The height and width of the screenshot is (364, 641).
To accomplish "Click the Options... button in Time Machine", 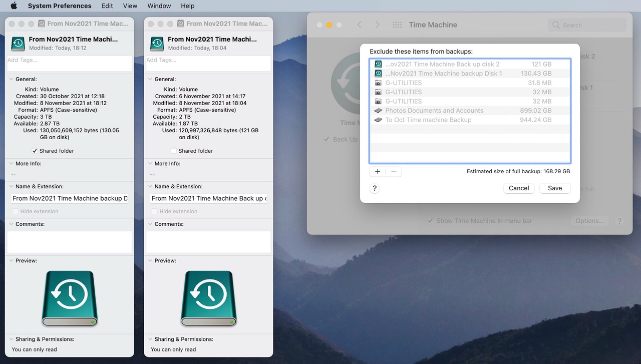I will pyautogui.click(x=589, y=221).
